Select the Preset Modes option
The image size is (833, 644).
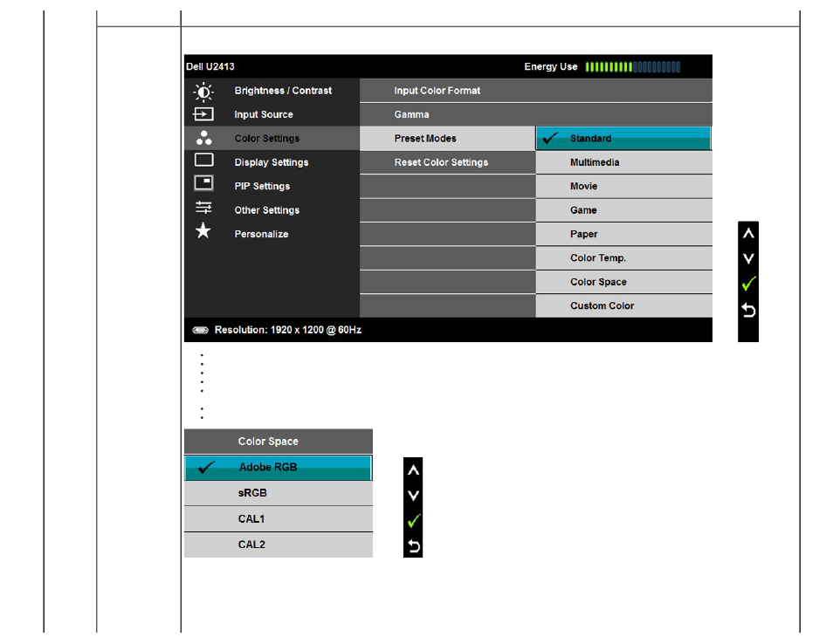click(447, 139)
